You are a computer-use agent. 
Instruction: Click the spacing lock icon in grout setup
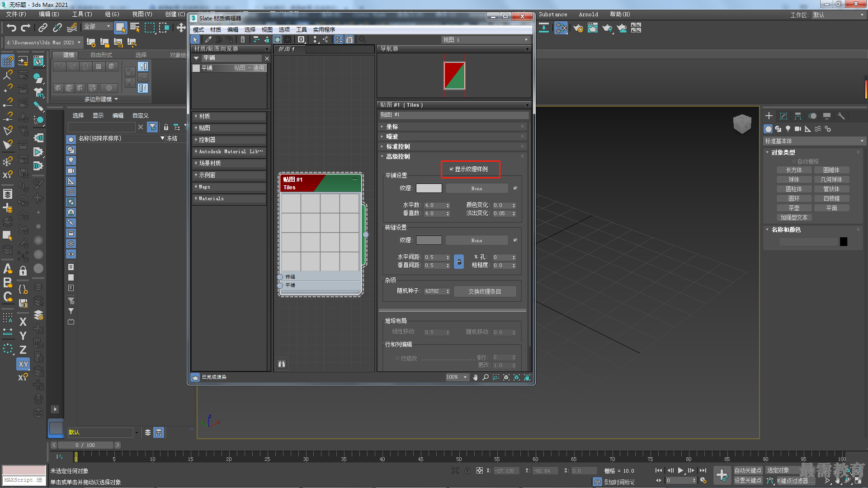tap(459, 262)
